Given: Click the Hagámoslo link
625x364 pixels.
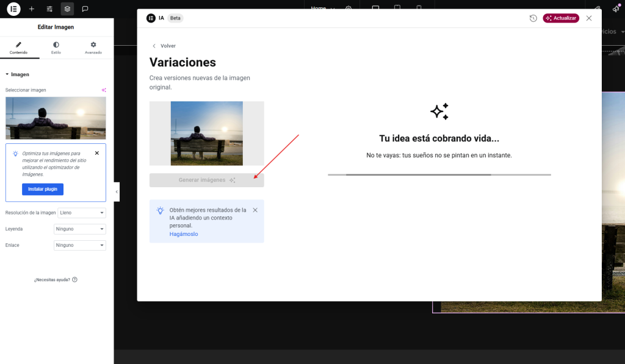Looking at the screenshot, I should coord(184,234).
